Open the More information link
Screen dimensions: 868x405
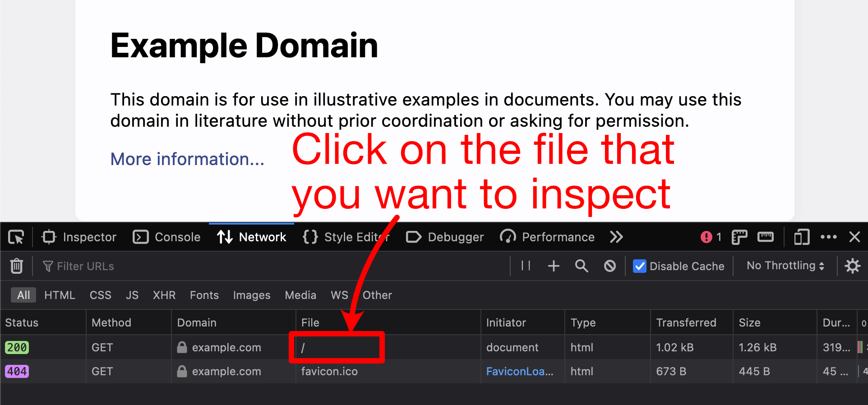click(187, 159)
